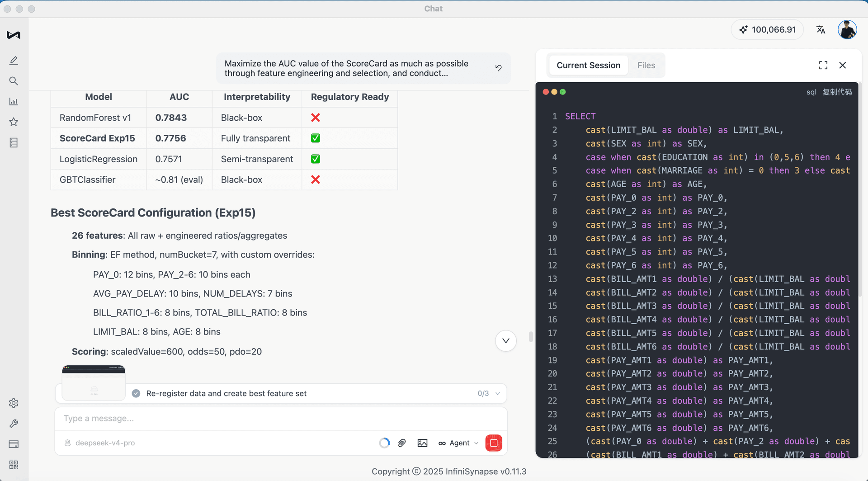The image size is (868, 481).
Task: Jump to latest message with down arrow
Action: (506, 341)
